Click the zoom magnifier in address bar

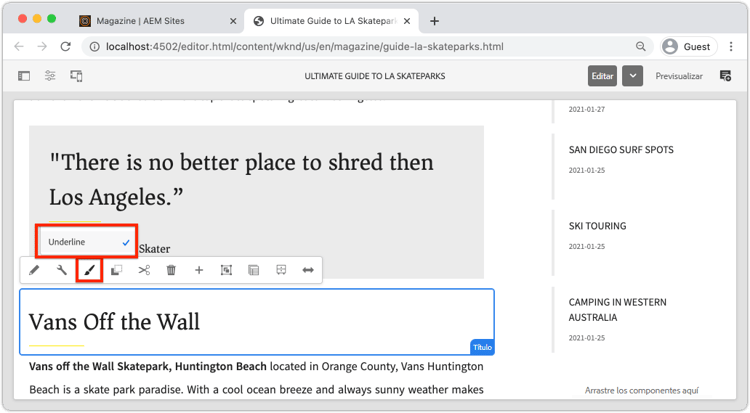click(640, 46)
